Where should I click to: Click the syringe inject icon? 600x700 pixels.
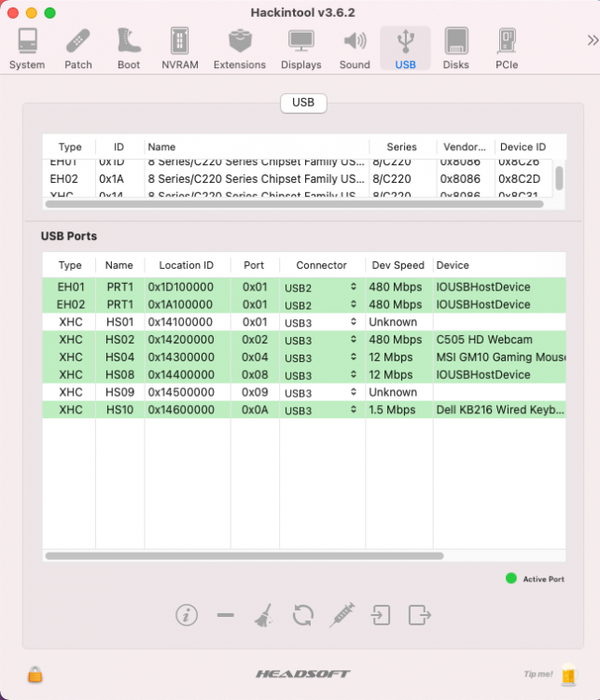pos(342,615)
